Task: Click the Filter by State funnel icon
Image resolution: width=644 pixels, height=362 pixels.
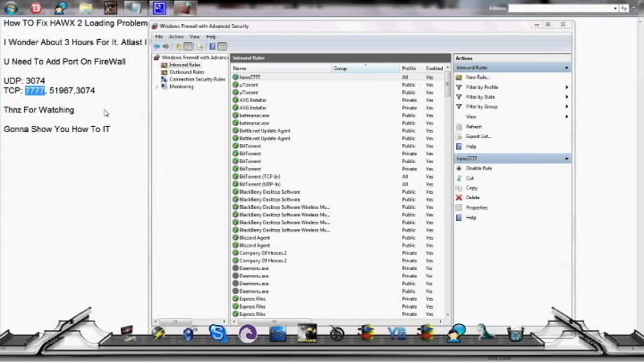Action: coord(459,97)
